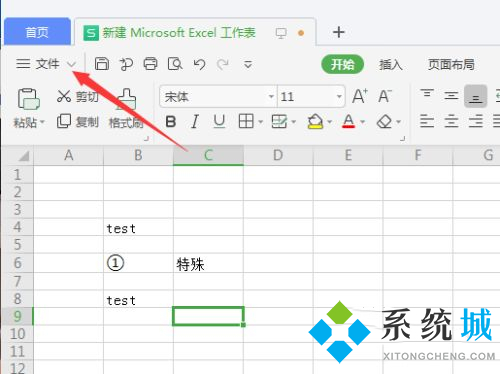Toggle Italic formatting
The height and width of the screenshot is (374, 500).
pyautogui.click(x=195, y=122)
